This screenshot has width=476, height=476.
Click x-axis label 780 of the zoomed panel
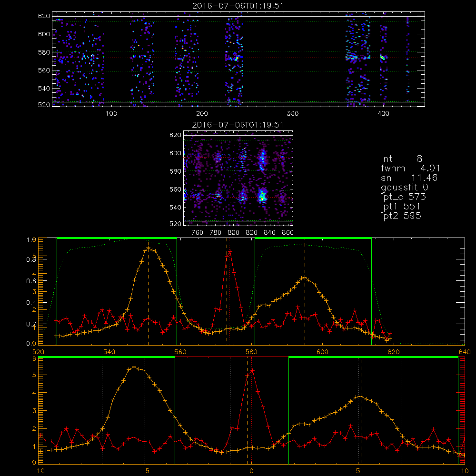click(x=216, y=233)
